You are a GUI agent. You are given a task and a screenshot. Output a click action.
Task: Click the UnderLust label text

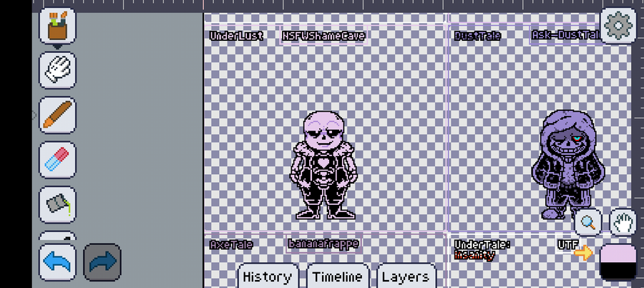[x=237, y=36]
